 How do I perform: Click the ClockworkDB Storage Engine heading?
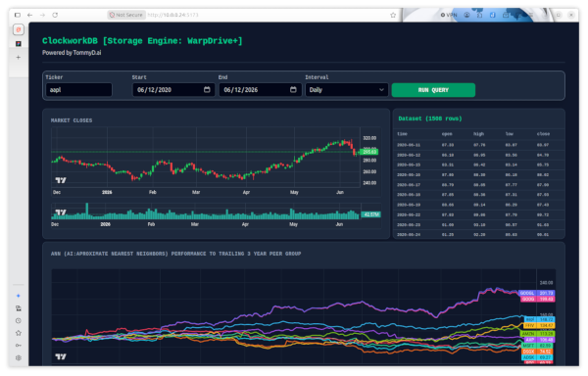[x=142, y=41]
